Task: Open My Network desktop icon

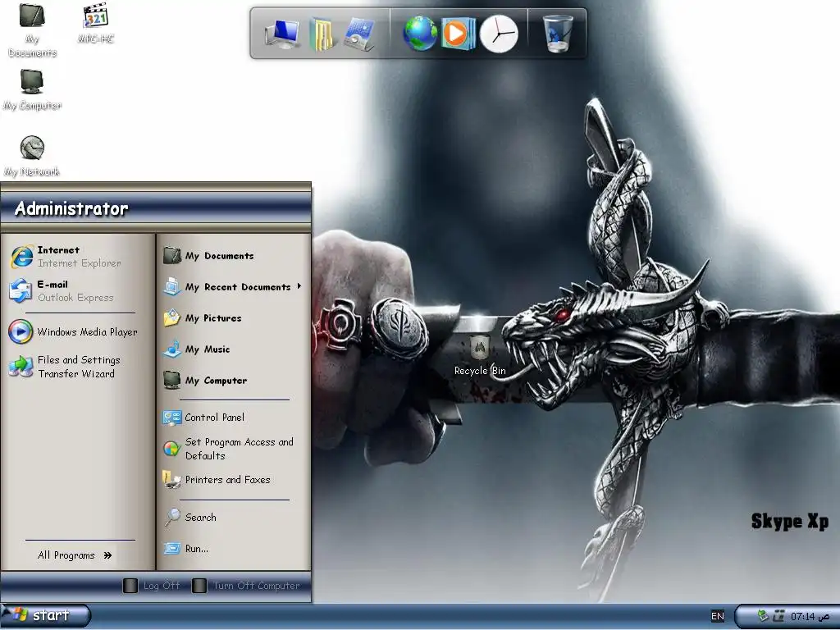Action: (32, 156)
